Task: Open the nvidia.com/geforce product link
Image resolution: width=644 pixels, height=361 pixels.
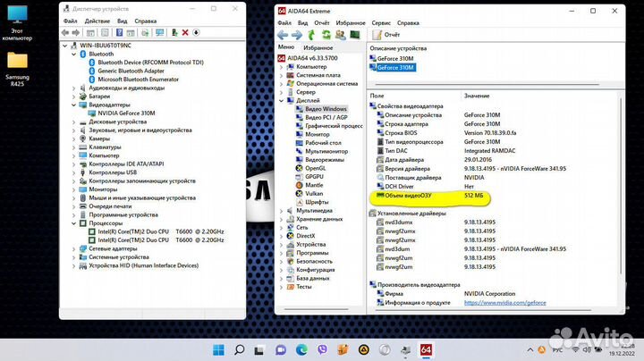Action: 504,303
